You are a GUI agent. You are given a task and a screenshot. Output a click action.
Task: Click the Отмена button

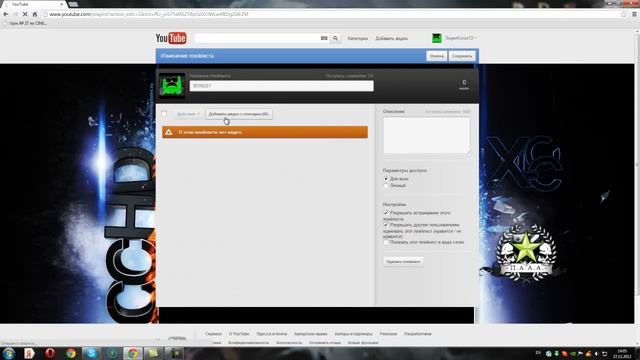pos(436,56)
